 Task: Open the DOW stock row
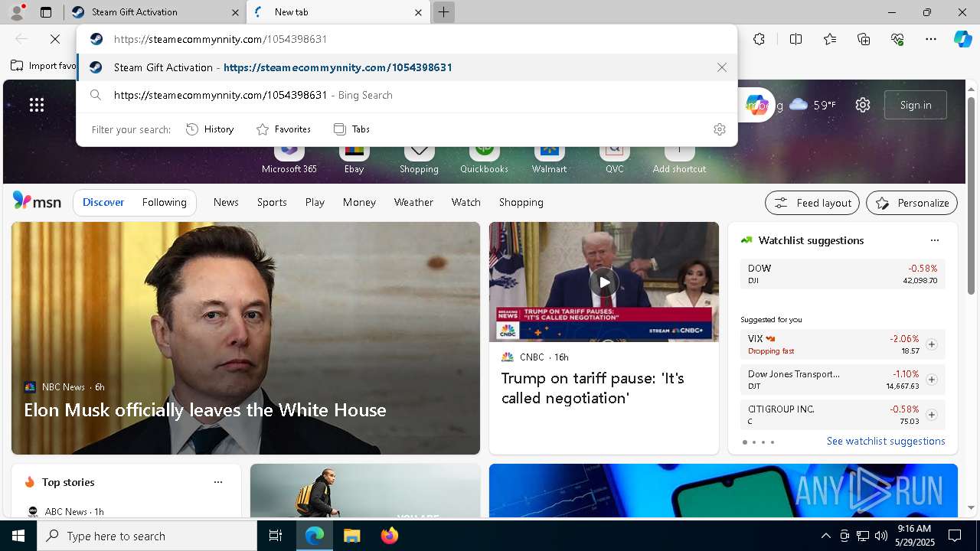pos(842,274)
